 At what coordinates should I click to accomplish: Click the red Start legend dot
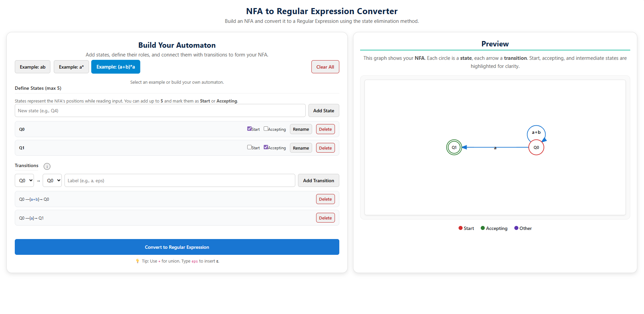pos(460,228)
